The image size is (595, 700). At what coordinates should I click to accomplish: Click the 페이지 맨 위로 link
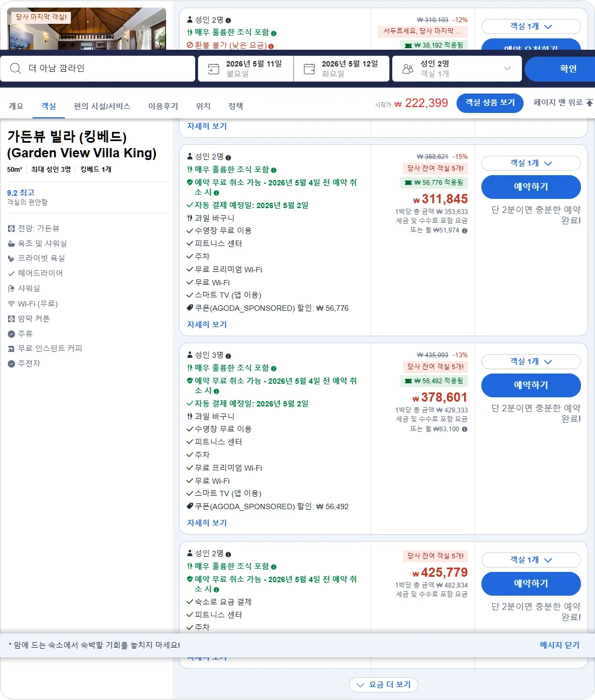563,102
